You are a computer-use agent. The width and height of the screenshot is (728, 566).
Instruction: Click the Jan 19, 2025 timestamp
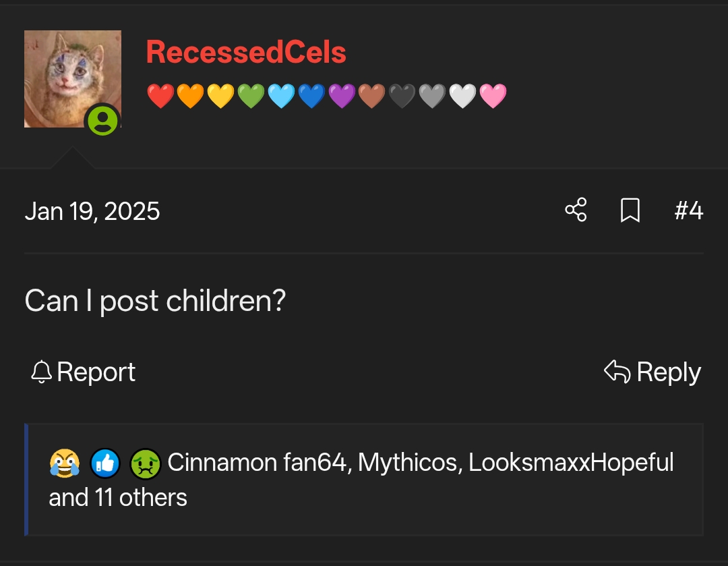[93, 210]
